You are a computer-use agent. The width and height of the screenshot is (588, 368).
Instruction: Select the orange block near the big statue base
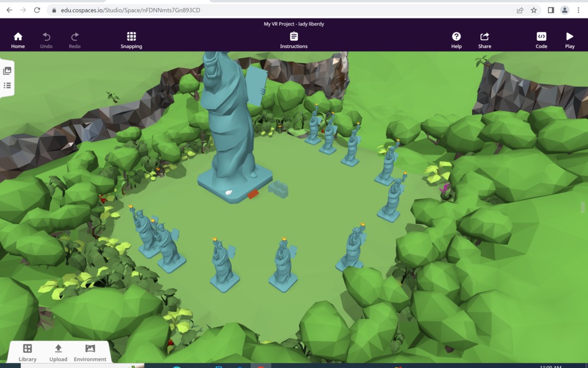pos(253,194)
